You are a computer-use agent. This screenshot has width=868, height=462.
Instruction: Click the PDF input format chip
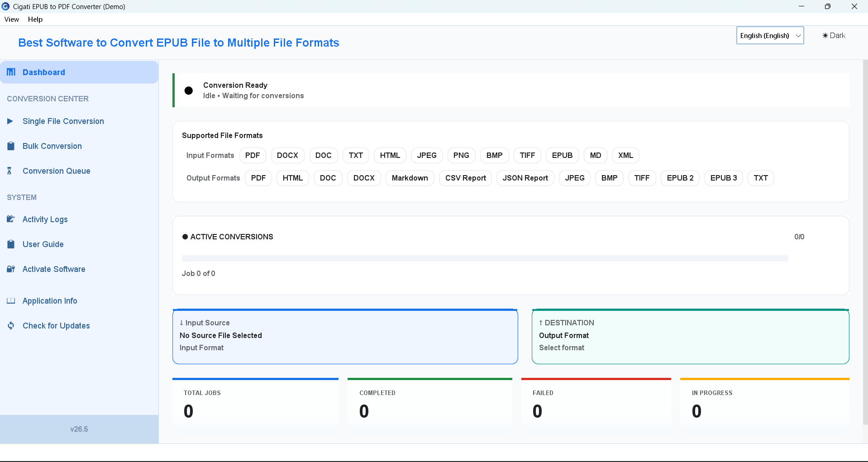tap(253, 155)
